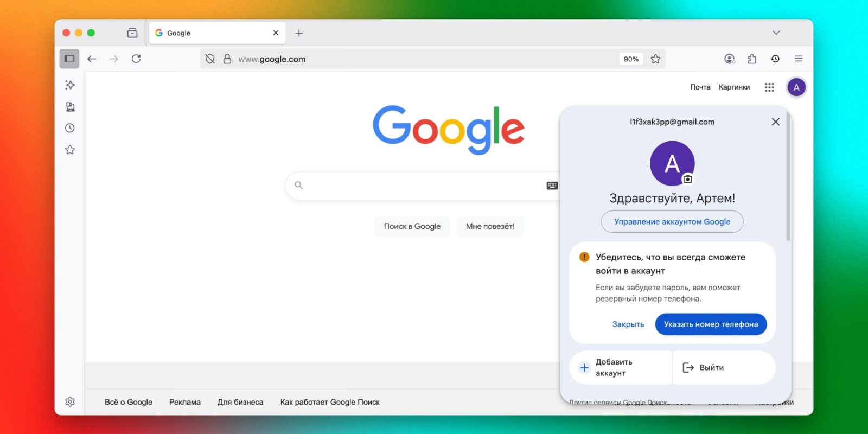
Task: Open the browser hamburger menu
Action: [x=799, y=59]
